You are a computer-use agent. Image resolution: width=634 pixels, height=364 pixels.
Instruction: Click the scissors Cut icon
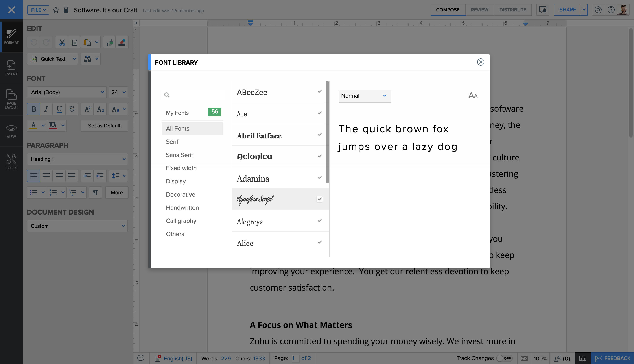coord(62,42)
